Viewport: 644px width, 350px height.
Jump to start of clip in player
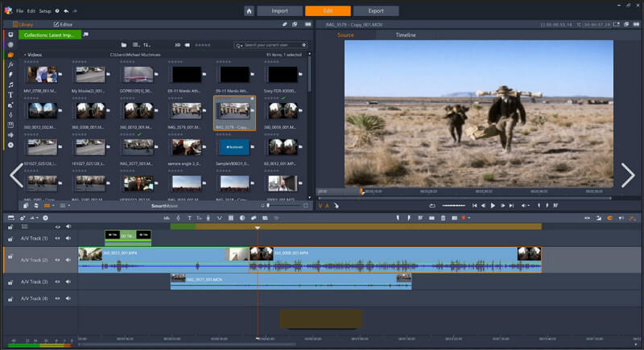pyautogui.click(x=474, y=205)
